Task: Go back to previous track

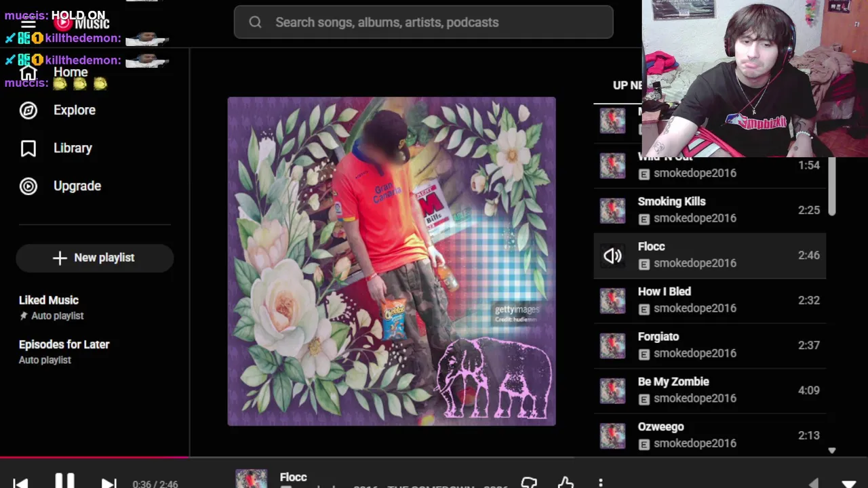Action: click(20, 483)
